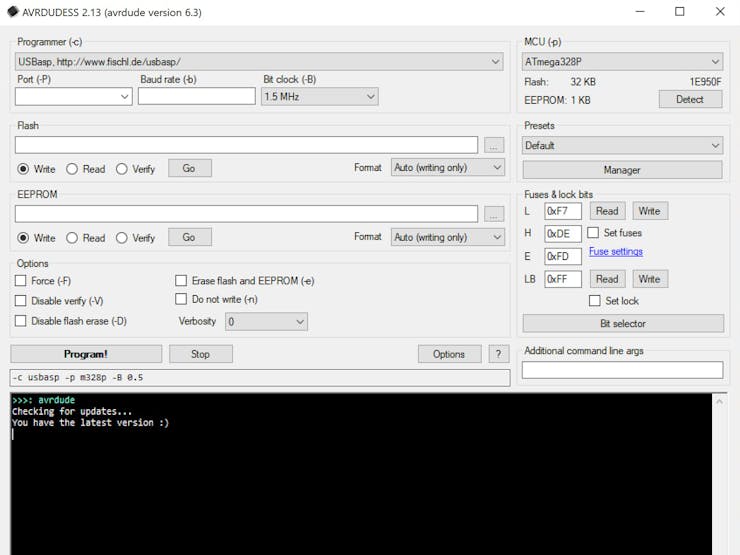Click the LB 0xFF field
This screenshot has height=555, width=740.
point(563,279)
